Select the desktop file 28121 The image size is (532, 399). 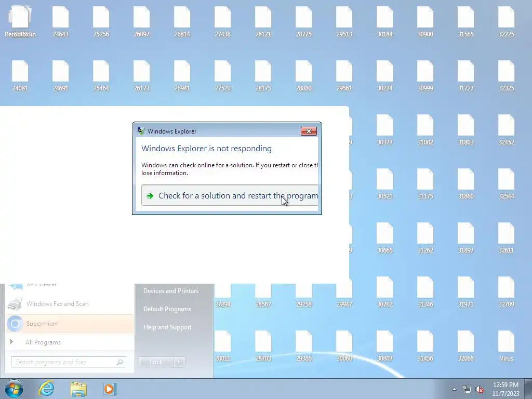[263, 22]
